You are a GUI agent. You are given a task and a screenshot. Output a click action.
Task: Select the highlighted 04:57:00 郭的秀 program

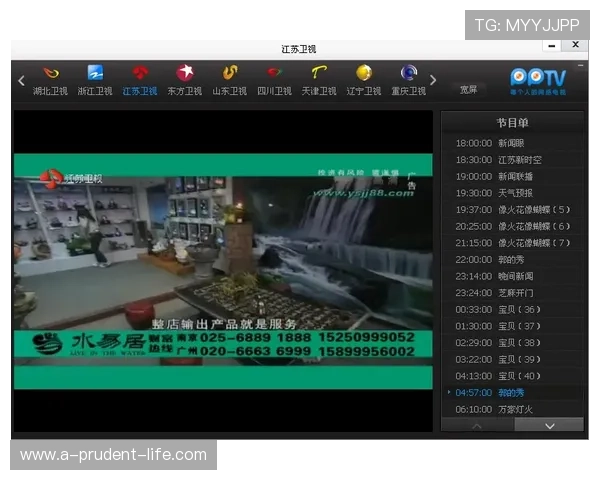[512, 393]
